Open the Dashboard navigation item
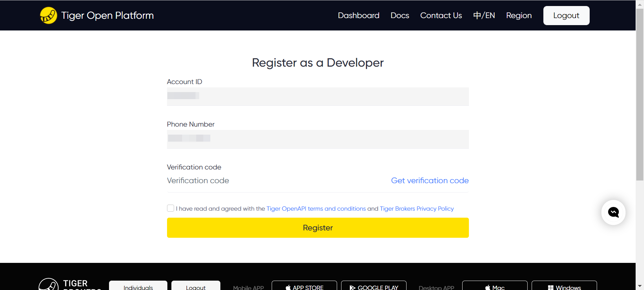Image resolution: width=644 pixels, height=290 pixels. pyautogui.click(x=359, y=15)
